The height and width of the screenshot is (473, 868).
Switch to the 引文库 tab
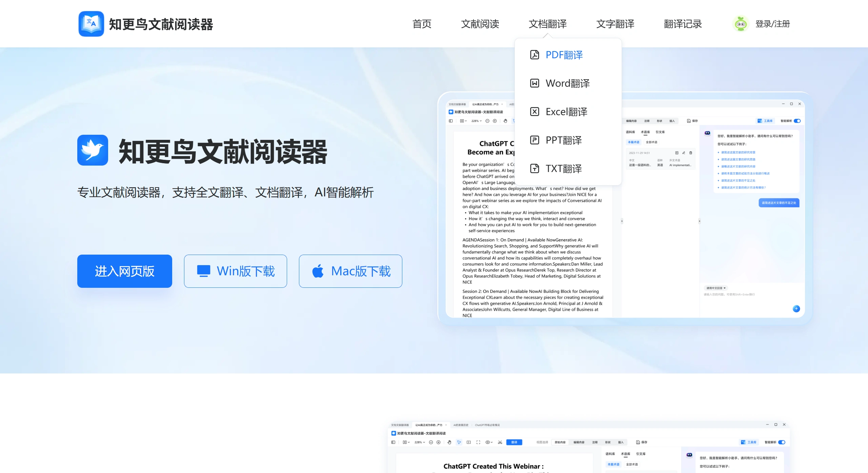tap(660, 132)
